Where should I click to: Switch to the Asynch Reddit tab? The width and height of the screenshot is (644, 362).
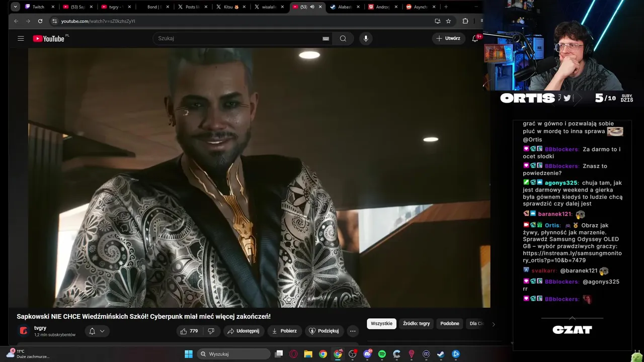[x=420, y=7]
